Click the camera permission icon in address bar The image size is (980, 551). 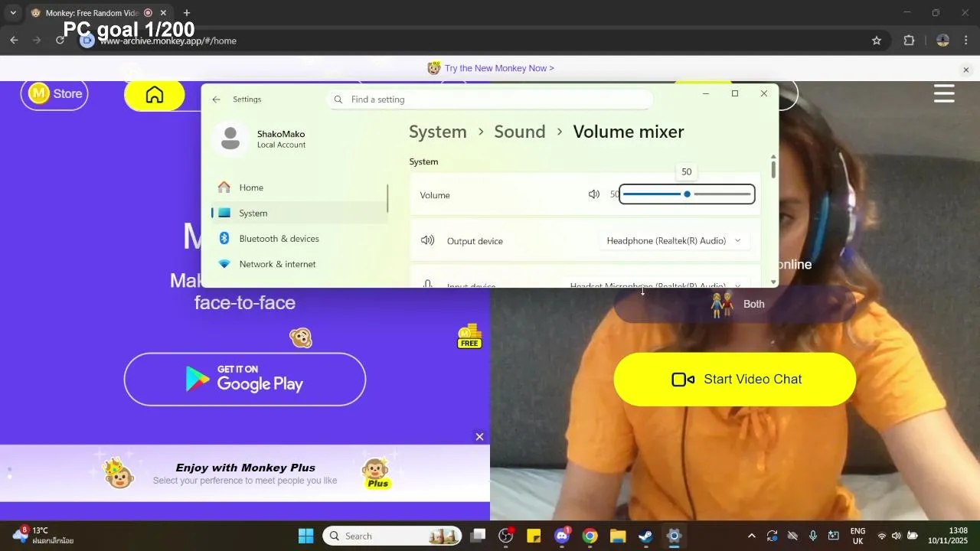(87, 41)
